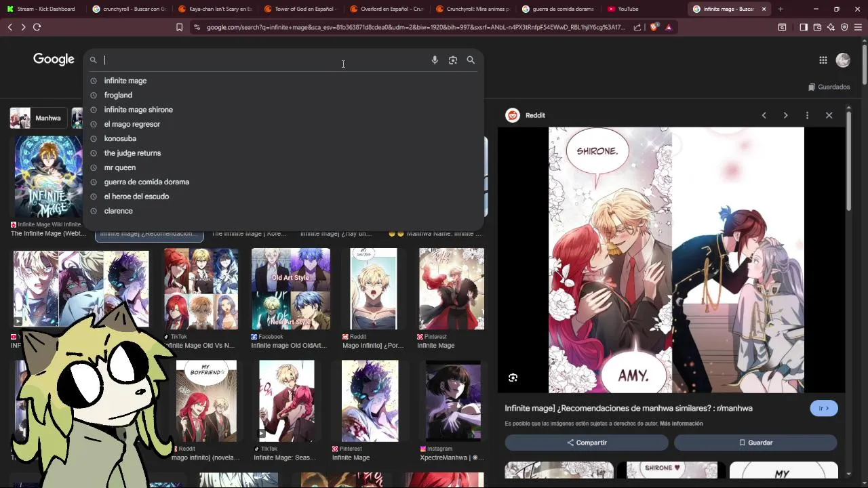The image size is (868, 488).
Task: Open Brave Rewards triangle icon
Action: pos(669,27)
